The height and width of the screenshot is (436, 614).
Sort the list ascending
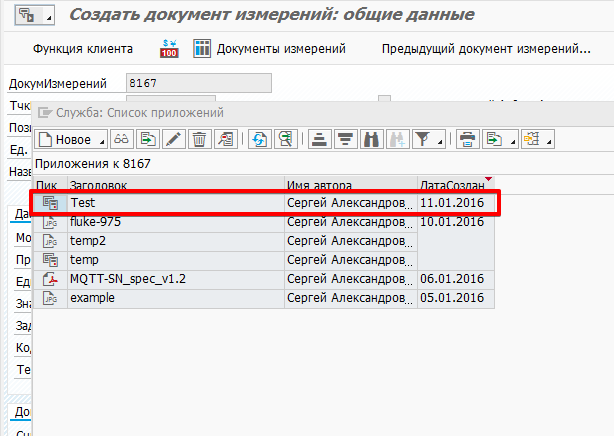320,140
